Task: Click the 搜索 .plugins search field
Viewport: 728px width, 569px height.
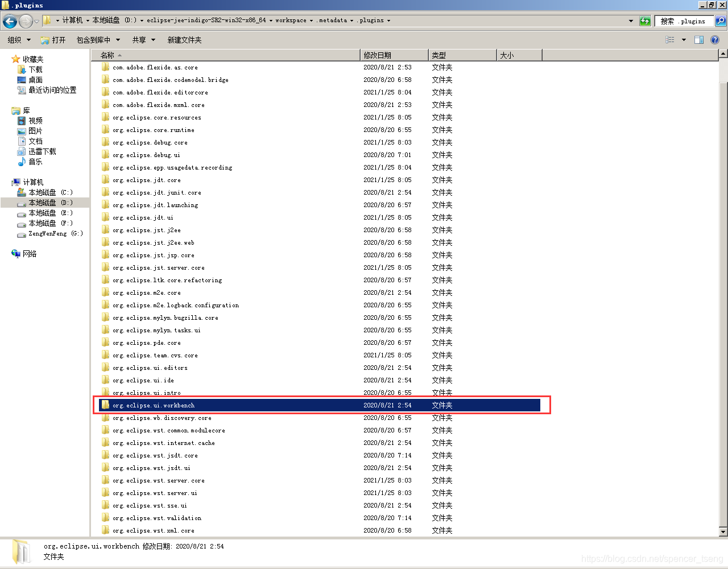Action: pyautogui.click(x=685, y=21)
